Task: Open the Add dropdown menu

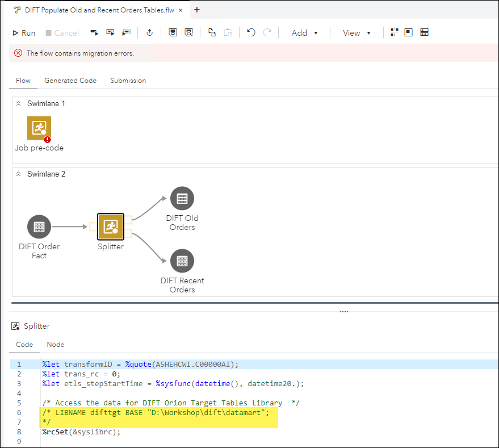Action: pyautogui.click(x=305, y=33)
